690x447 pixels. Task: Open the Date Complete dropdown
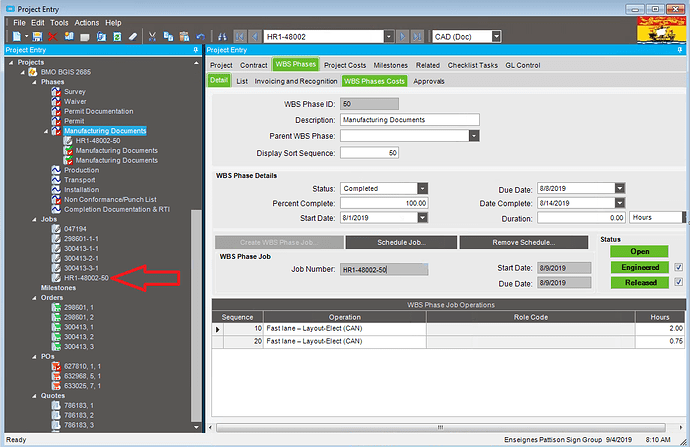click(620, 203)
